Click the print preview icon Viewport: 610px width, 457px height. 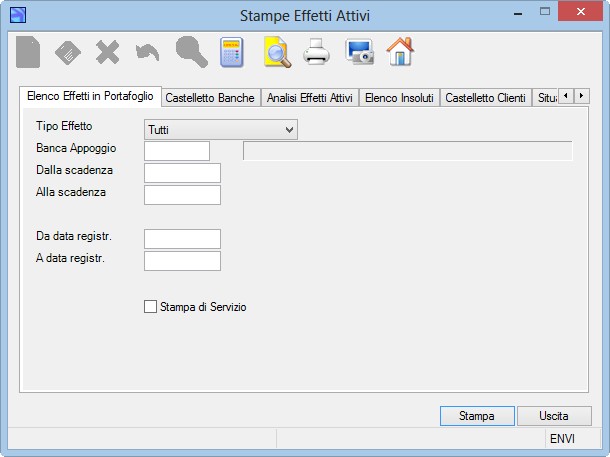tap(277, 52)
